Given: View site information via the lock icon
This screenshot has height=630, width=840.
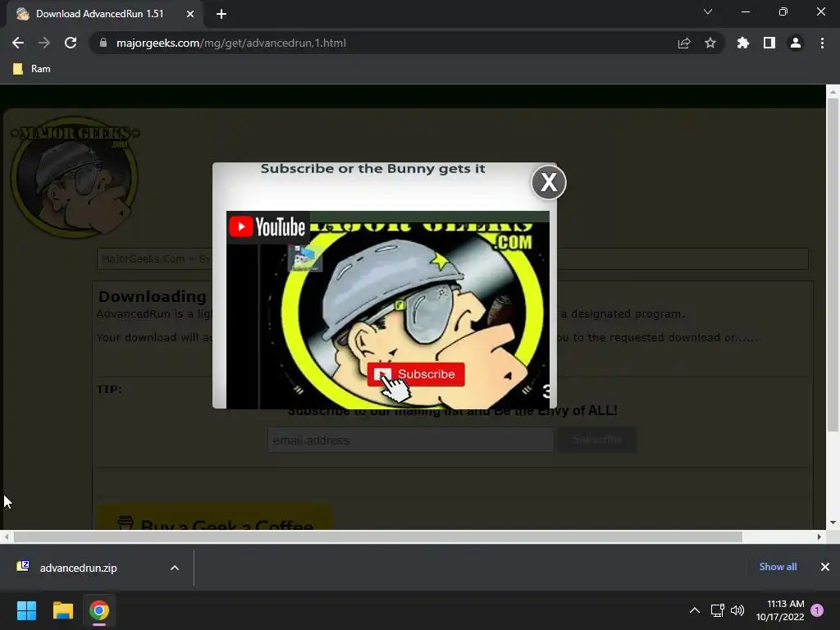Looking at the screenshot, I should [x=103, y=43].
